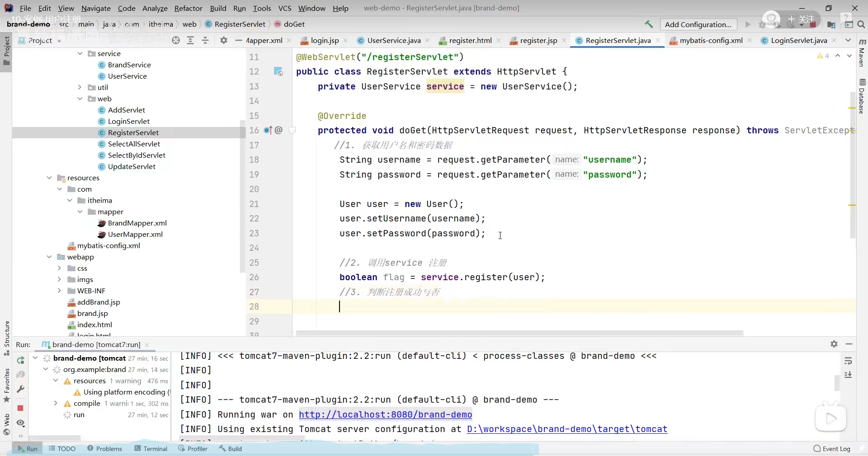
Task: Open the Favorites tool window
Action: [6, 385]
